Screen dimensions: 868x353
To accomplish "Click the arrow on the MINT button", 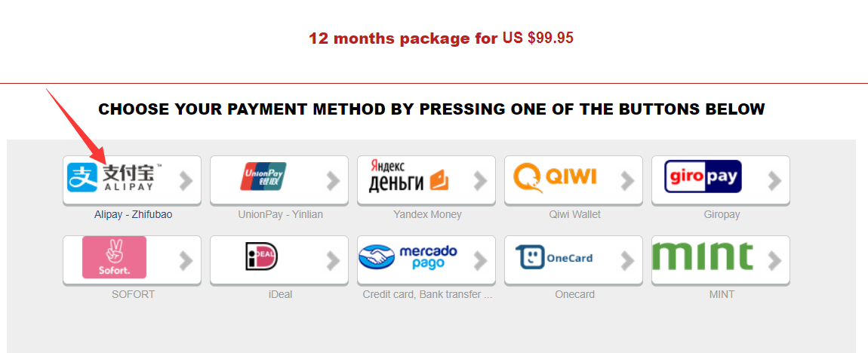I will [x=774, y=261].
